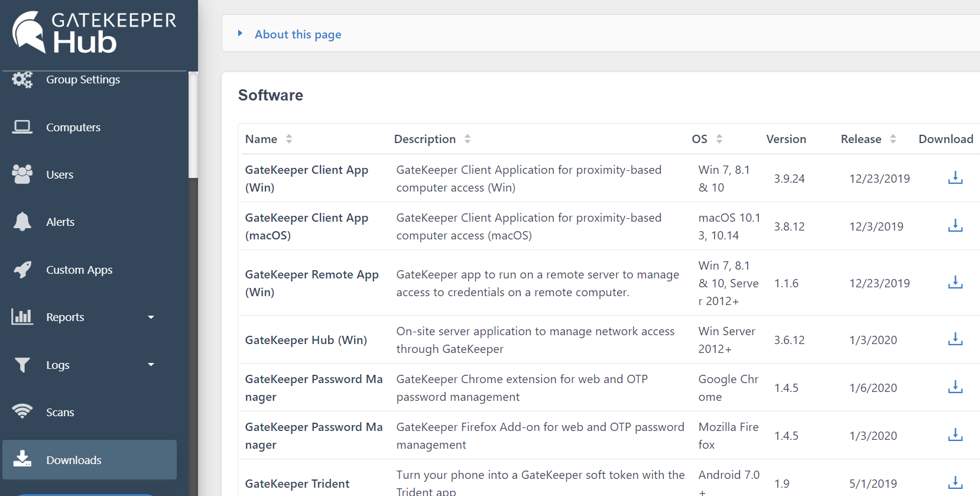Screen dimensions: 980x496
Task: Sort table by Name column
Action: [289, 139]
